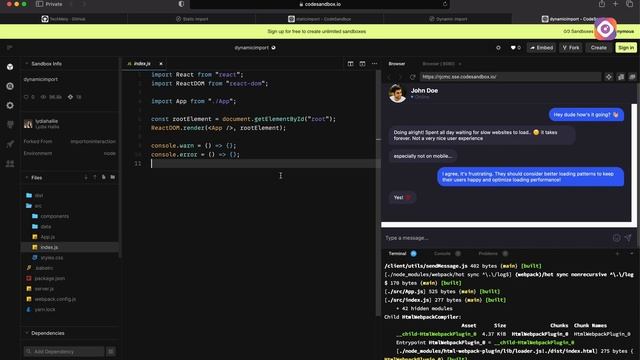640x360 pixels.
Task: Open the GitHub panel in the left sidebar
Action: [10, 124]
